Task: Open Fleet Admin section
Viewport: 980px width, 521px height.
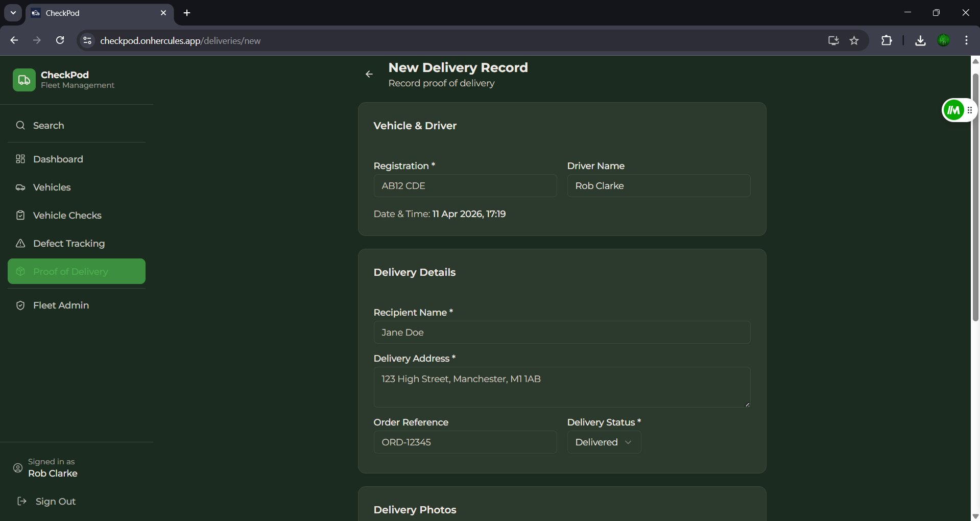Action: [61, 305]
